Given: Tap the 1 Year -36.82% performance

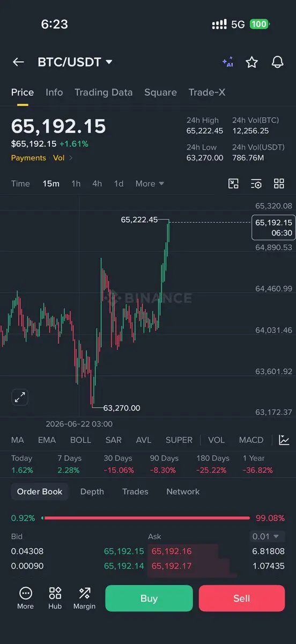Looking at the screenshot, I should (258, 464).
